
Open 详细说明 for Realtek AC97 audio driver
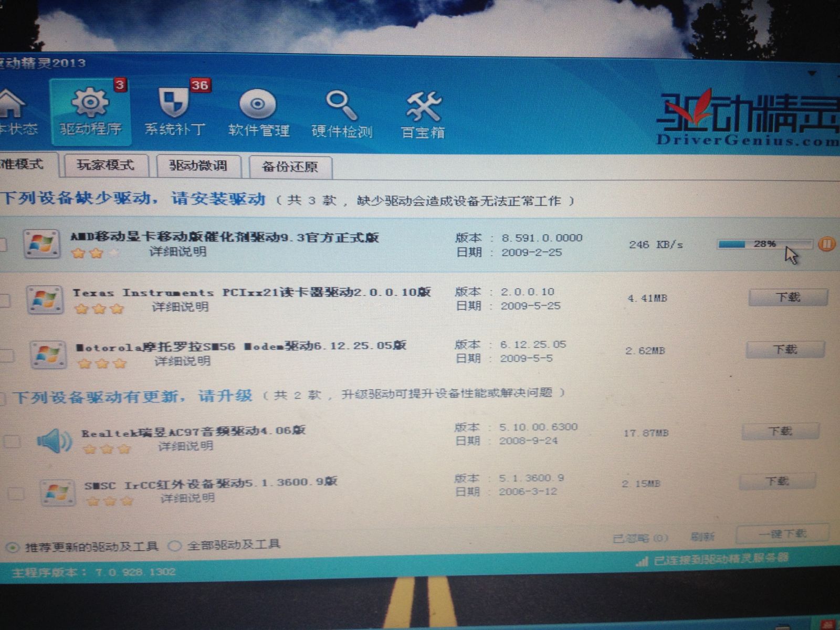point(186,446)
